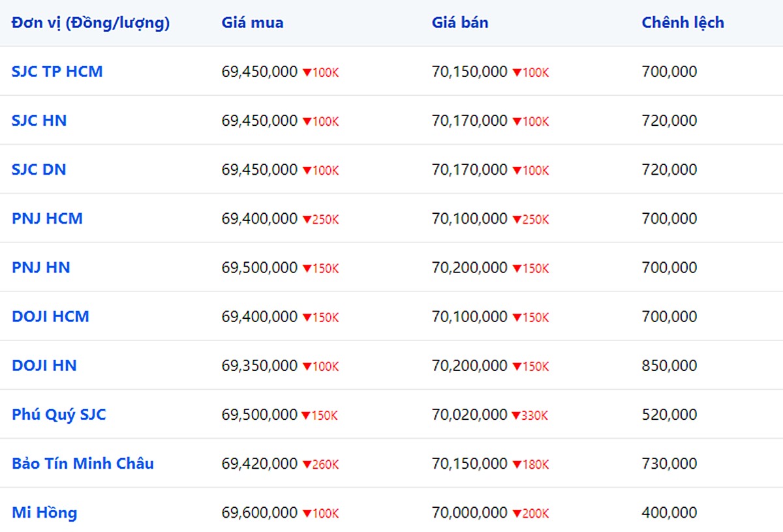Select DOJI HN buy price 69,350,000
Screen dimensions: 783x532
(260, 365)
